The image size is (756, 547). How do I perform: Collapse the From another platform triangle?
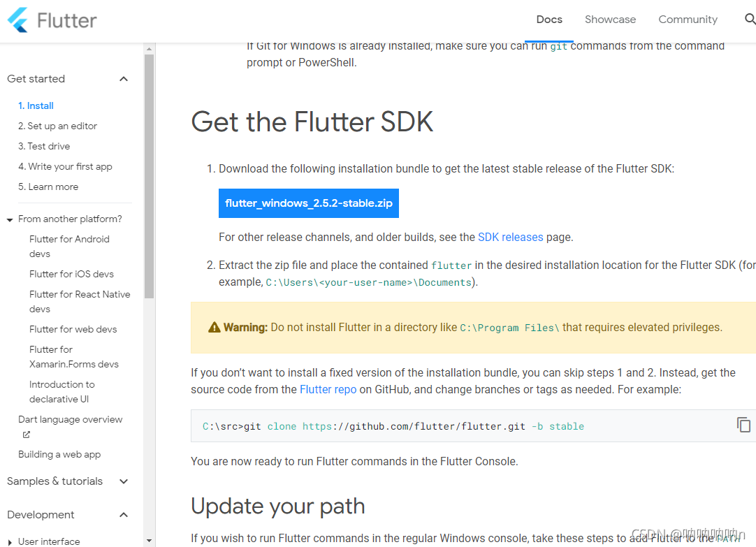click(x=10, y=220)
